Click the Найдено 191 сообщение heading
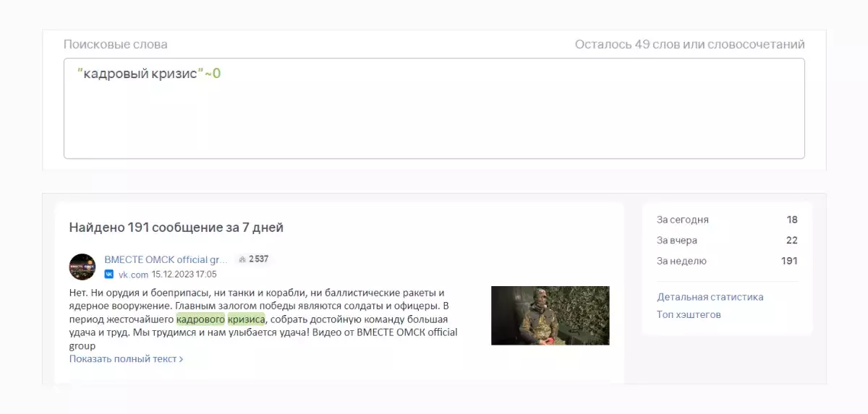 click(176, 228)
